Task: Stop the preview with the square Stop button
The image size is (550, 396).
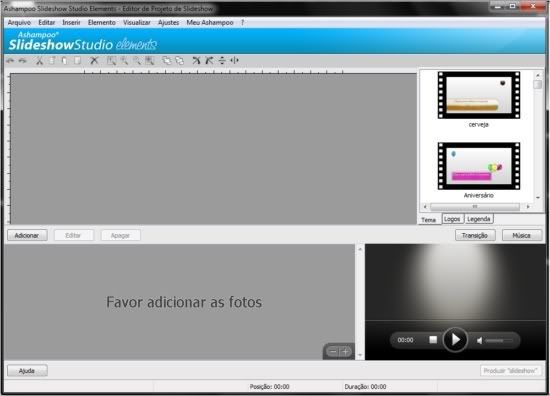Action: (433, 340)
